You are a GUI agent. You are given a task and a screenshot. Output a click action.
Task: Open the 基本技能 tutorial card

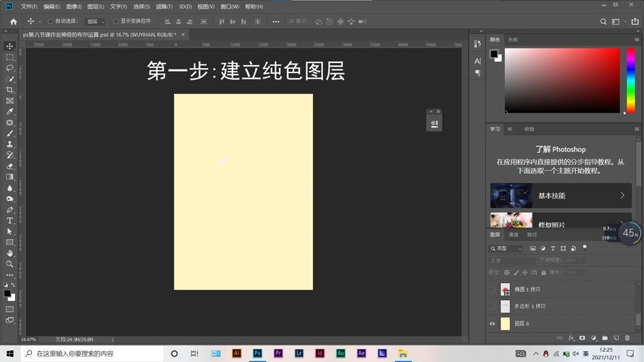coord(561,195)
